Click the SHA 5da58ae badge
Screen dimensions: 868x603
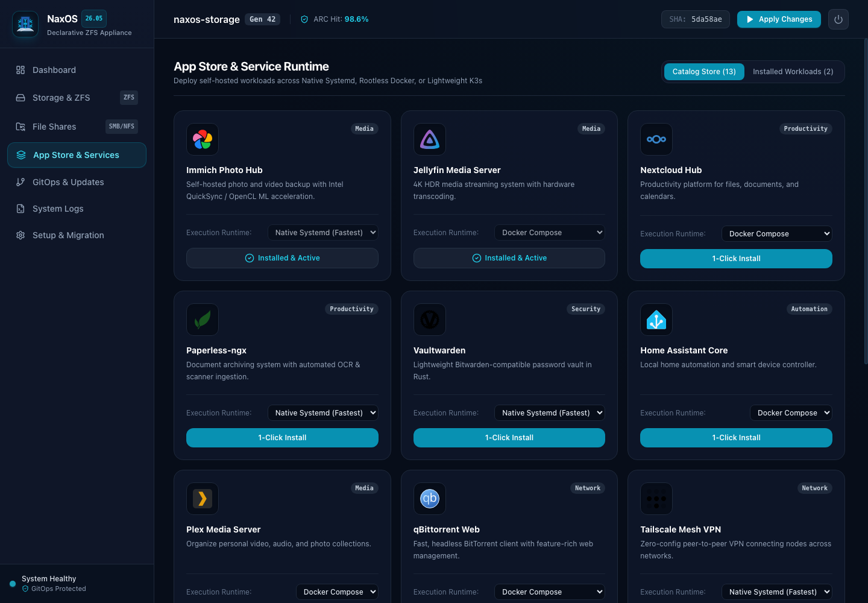(696, 19)
